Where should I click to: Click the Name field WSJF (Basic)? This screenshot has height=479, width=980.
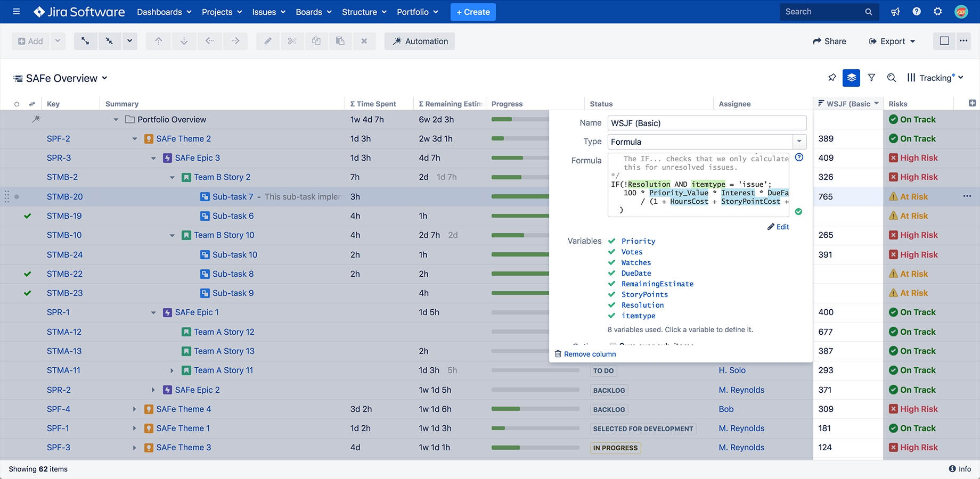click(707, 123)
